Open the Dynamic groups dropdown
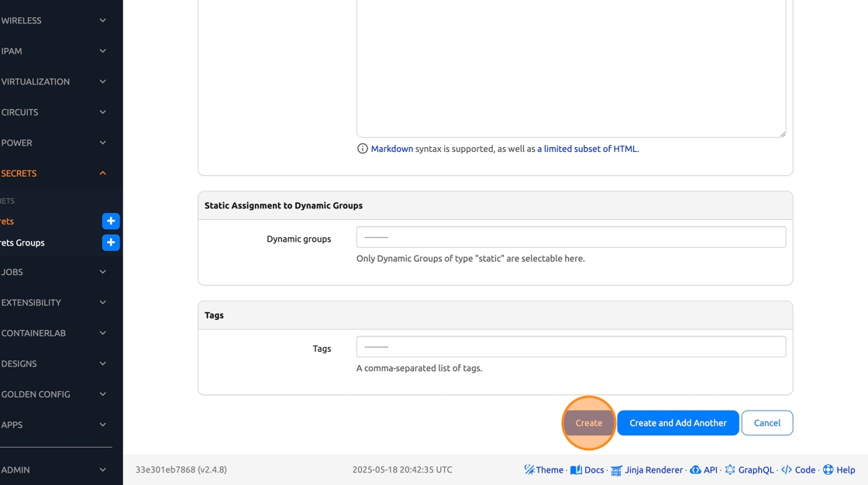This screenshot has width=868, height=485. click(571, 237)
